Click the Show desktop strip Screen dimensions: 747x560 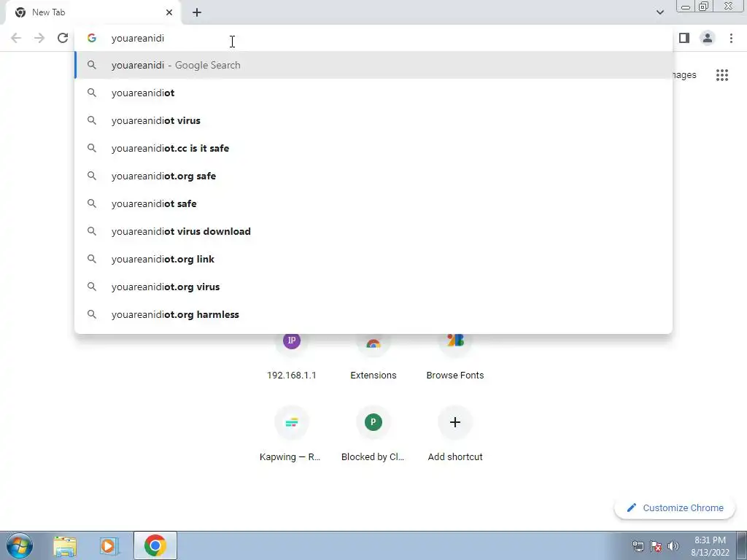point(742,545)
